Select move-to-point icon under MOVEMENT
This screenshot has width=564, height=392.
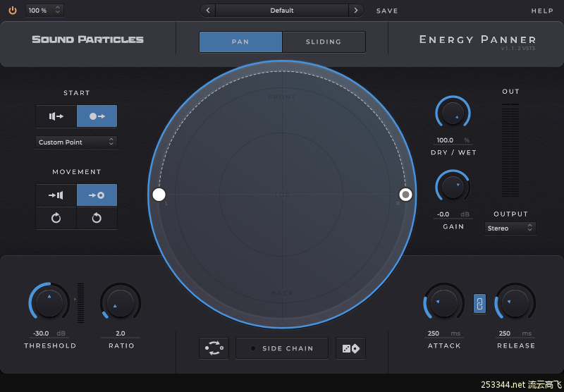[x=97, y=195]
